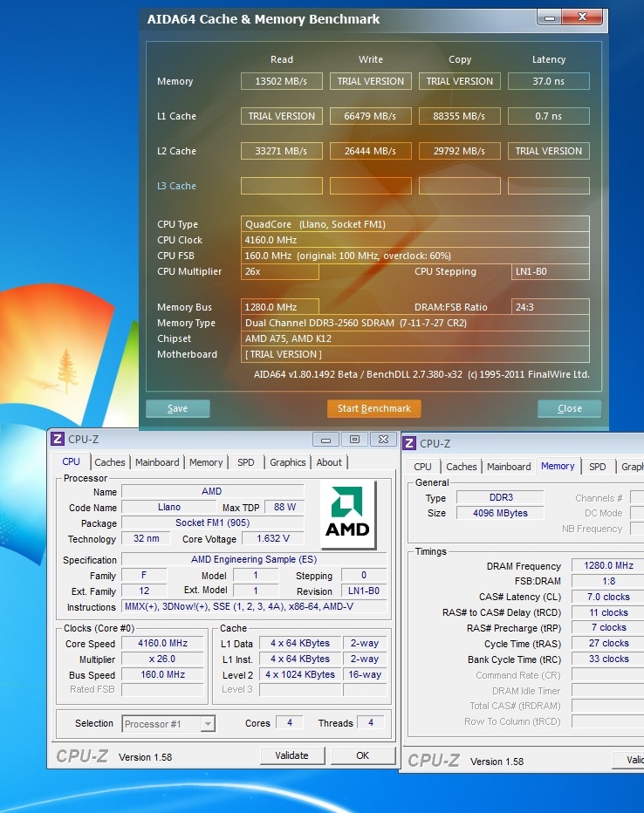644x813 pixels.
Task: Open SPD tab in right CPU-Z window
Action: [x=598, y=467]
